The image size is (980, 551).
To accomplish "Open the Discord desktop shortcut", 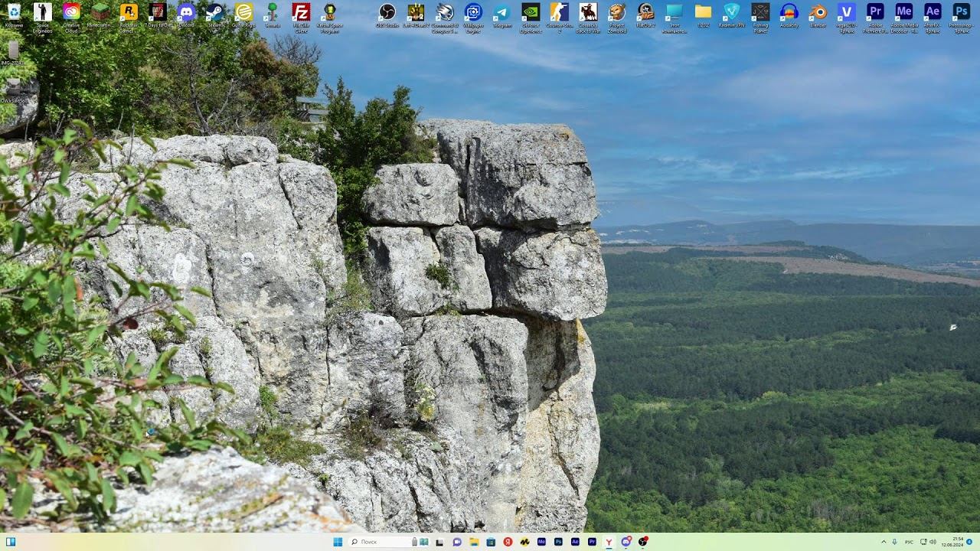I will [x=186, y=12].
